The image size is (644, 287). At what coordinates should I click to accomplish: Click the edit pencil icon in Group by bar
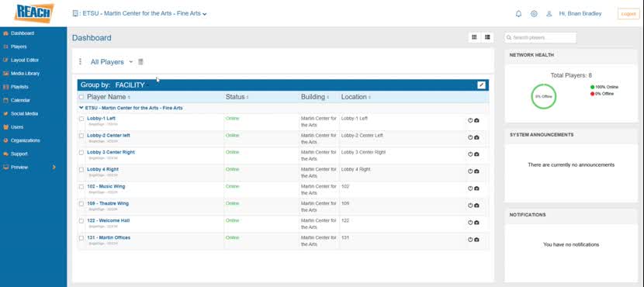coord(481,85)
